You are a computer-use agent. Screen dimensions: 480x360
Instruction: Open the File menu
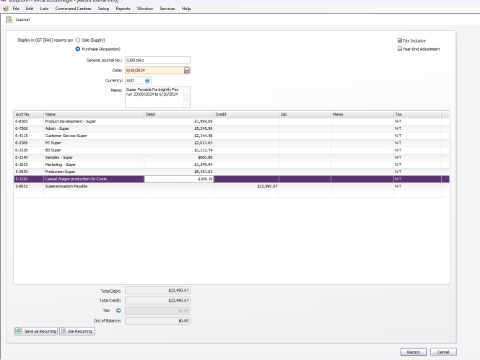pos(16,8)
